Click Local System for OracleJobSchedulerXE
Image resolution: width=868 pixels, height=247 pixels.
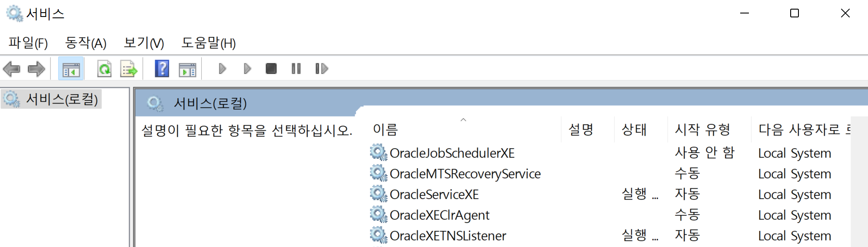click(795, 153)
